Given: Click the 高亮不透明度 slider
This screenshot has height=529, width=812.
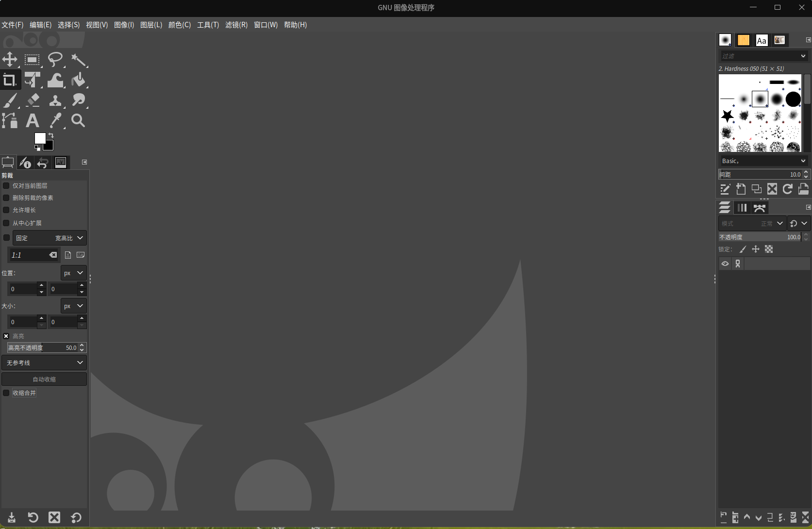Looking at the screenshot, I should coord(43,347).
